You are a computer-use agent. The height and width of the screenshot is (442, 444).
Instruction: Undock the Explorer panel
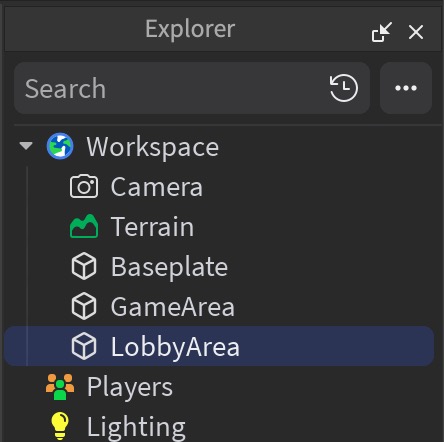[382, 32]
